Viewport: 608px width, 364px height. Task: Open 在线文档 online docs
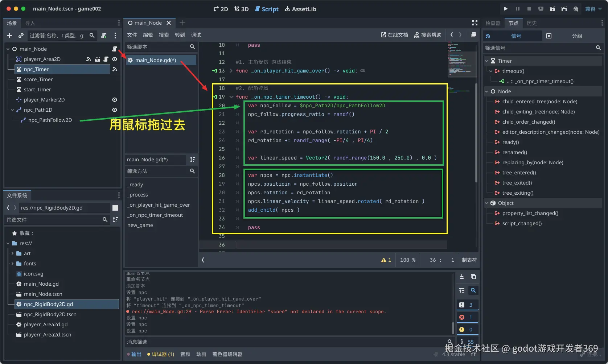[394, 35]
